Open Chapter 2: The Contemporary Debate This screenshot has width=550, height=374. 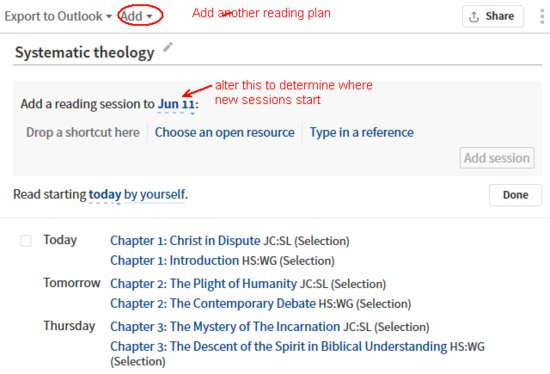coord(213,303)
